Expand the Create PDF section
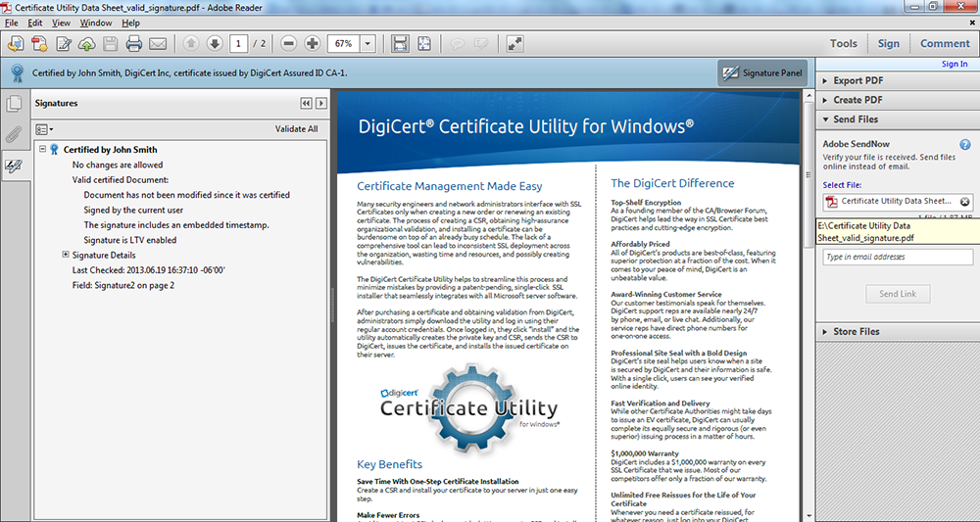The width and height of the screenshot is (980, 522). click(x=898, y=100)
